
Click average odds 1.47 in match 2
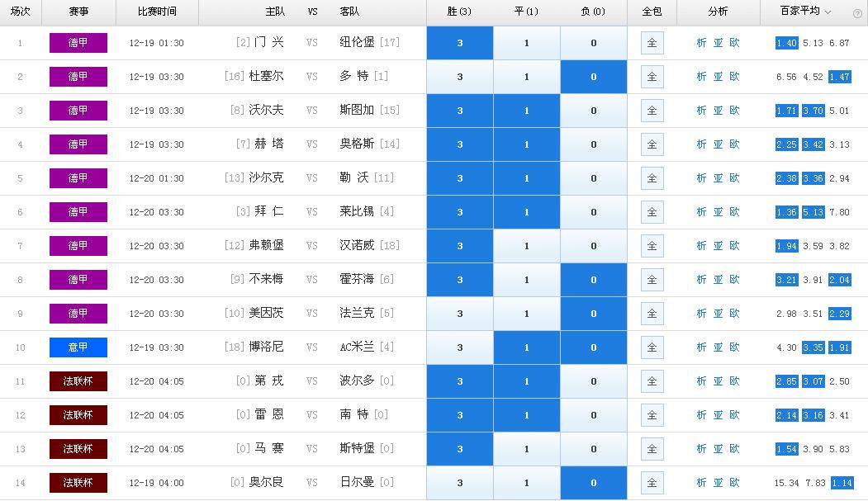pyautogui.click(x=840, y=77)
